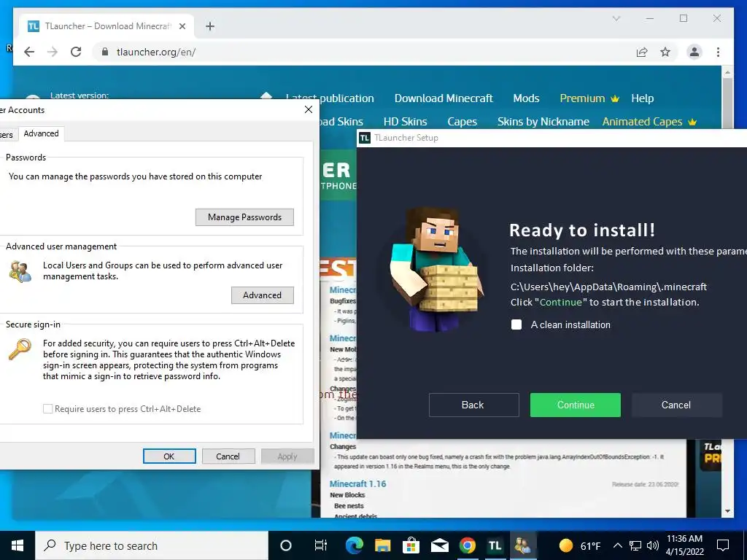The image size is (747, 560).
Task: Open the weather widget showing 61°F
Action: 579,545
